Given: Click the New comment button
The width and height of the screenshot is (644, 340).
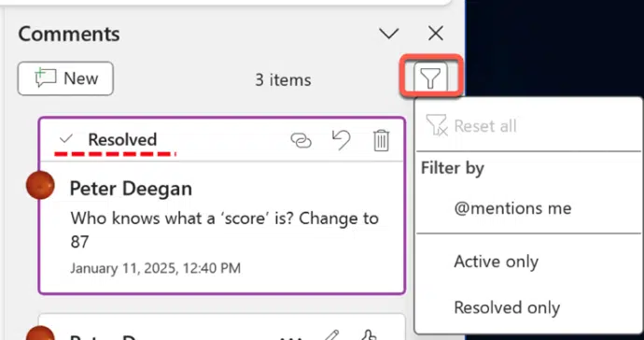Looking at the screenshot, I should click(65, 78).
